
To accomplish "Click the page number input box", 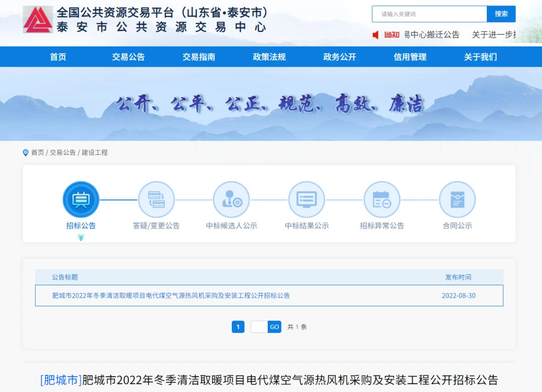I will tap(259, 327).
